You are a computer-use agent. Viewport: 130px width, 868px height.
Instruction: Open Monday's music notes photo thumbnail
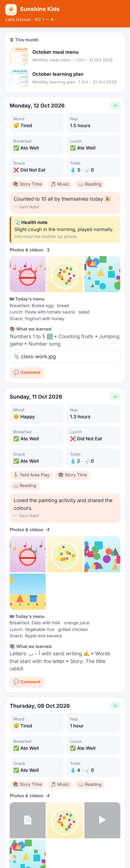28,274
